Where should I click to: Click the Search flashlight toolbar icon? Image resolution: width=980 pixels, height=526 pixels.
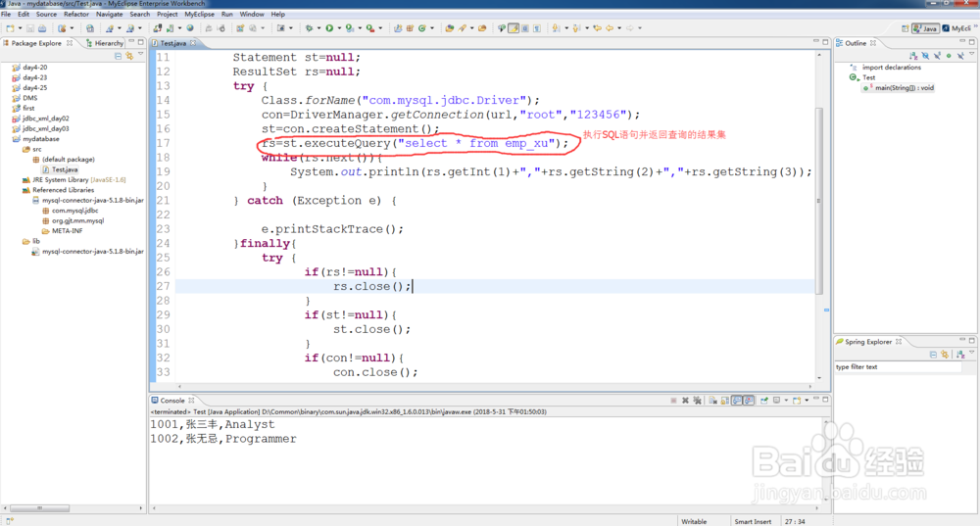(463, 28)
